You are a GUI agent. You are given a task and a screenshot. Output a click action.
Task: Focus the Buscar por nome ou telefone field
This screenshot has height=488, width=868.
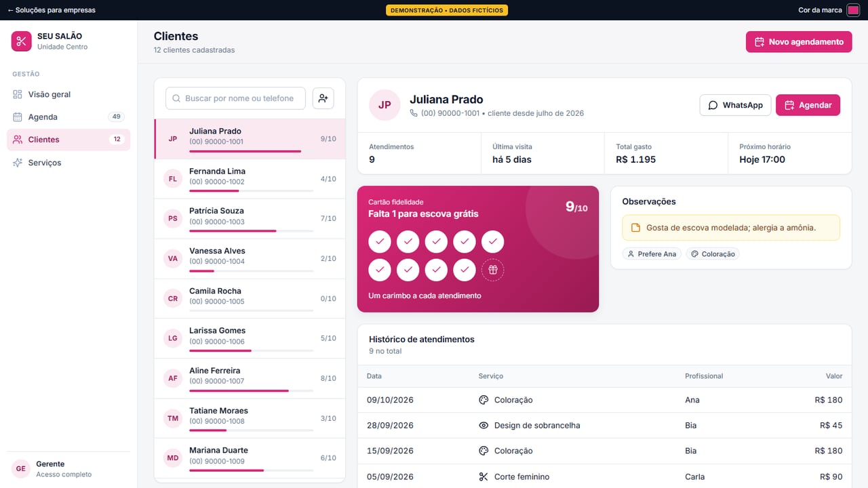tap(235, 98)
